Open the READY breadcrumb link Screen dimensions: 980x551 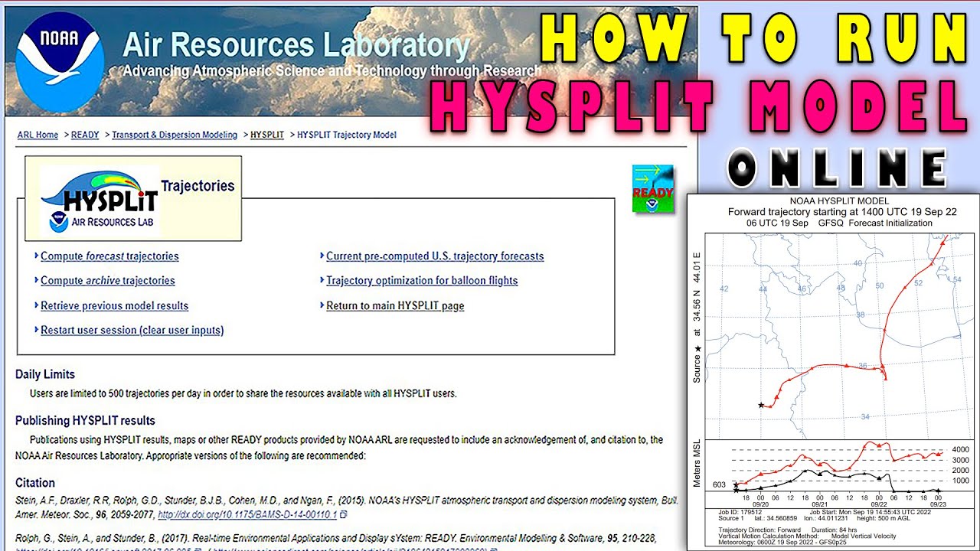[x=85, y=135]
